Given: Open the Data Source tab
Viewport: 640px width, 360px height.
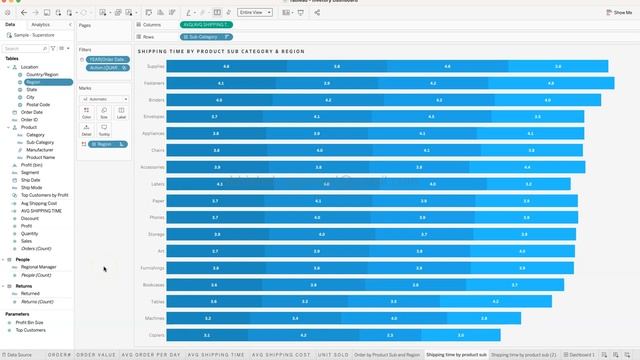Looking at the screenshot, I should (x=16, y=355).
